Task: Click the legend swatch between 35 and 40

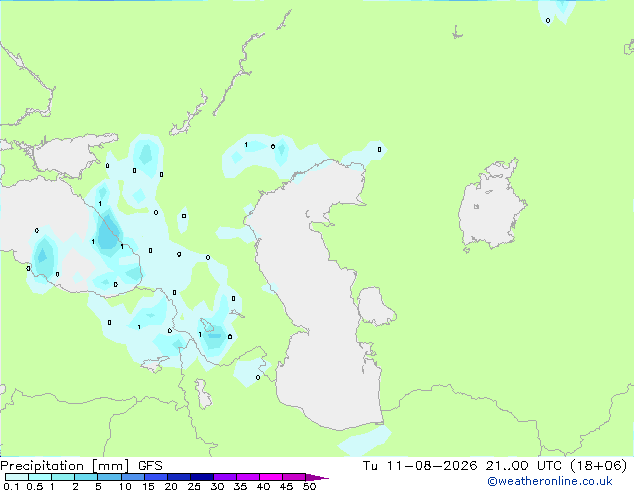Action: click(x=248, y=477)
